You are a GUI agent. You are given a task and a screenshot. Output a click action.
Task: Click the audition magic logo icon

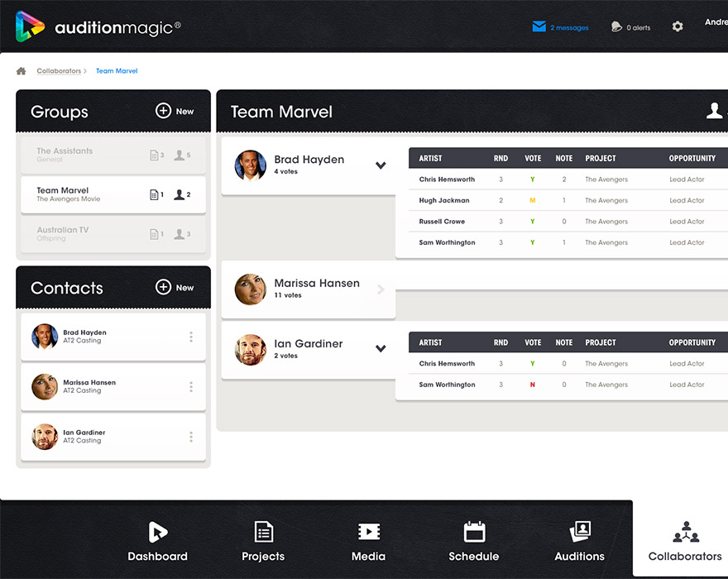pyautogui.click(x=31, y=26)
